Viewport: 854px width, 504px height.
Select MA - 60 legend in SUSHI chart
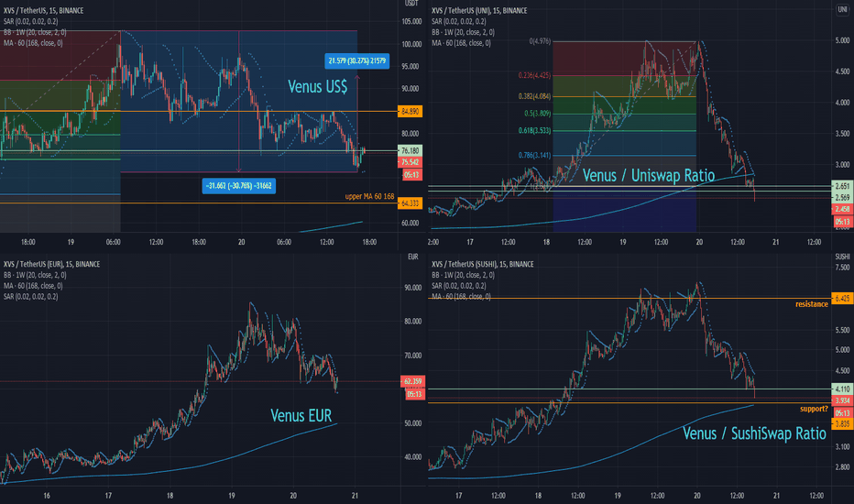tap(461, 297)
